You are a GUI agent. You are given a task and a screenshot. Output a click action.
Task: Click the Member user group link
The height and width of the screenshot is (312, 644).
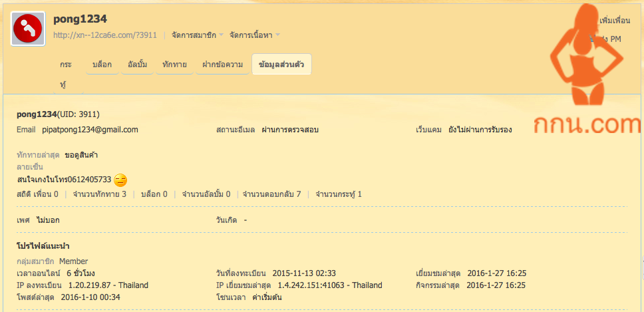click(74, 261)
